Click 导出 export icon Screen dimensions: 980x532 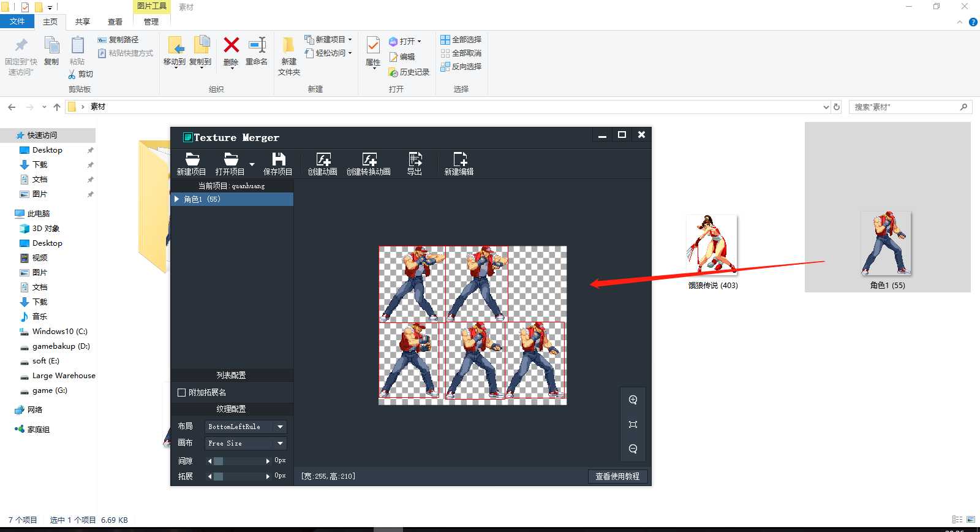pyautogui.click(x=415, y=159)
